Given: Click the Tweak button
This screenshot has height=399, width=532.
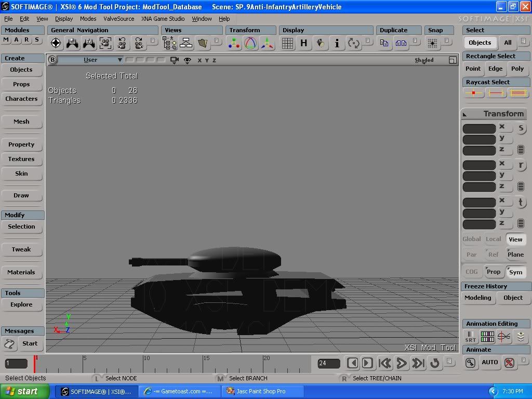Looking at the screenshot, I should (21, 250).
